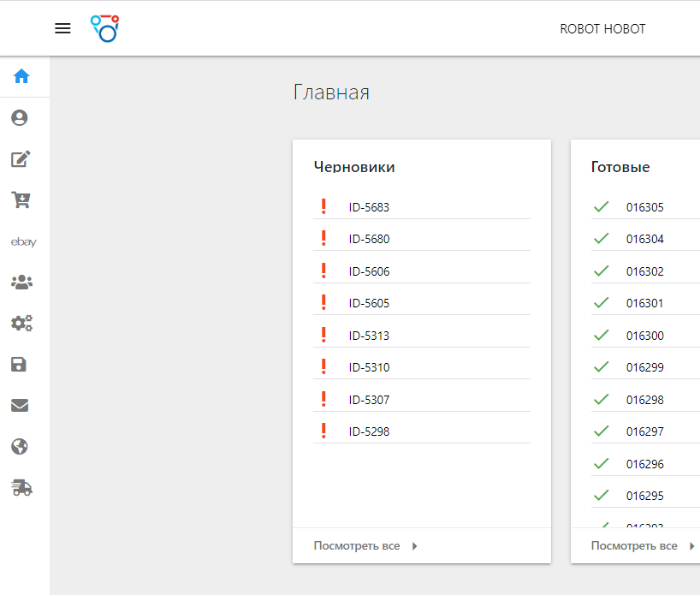The height and width of the screenshot is (595, 700).
Task: Select the drafts editing pencil icon
Action: click(19, 159)
